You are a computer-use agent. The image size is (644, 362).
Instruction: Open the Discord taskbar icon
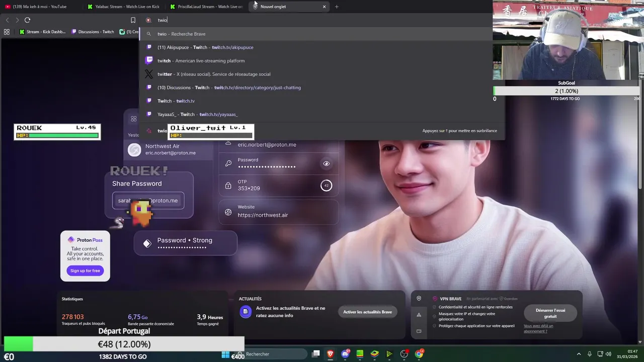(x=345, y=354)
